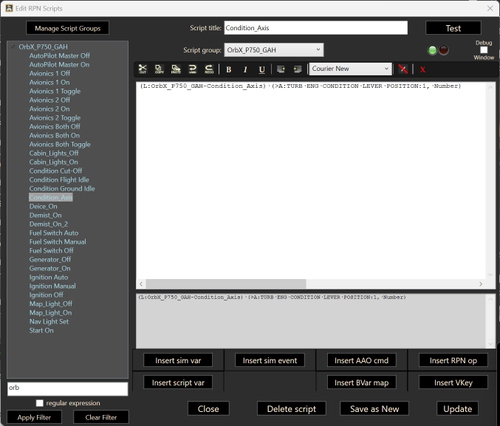Open the Courier New font dropdown

coord(350,69)
